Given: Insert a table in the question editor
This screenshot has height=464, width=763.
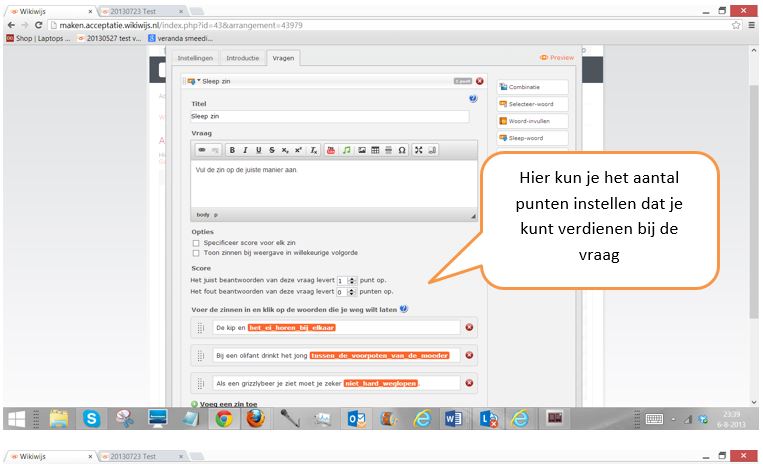Looking at the screenshot, I should pos(375,150).
